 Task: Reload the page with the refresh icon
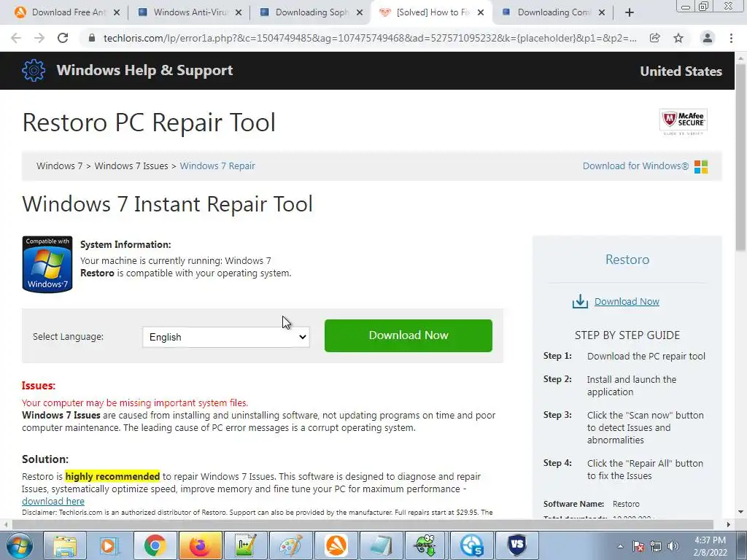coord(63,38)
